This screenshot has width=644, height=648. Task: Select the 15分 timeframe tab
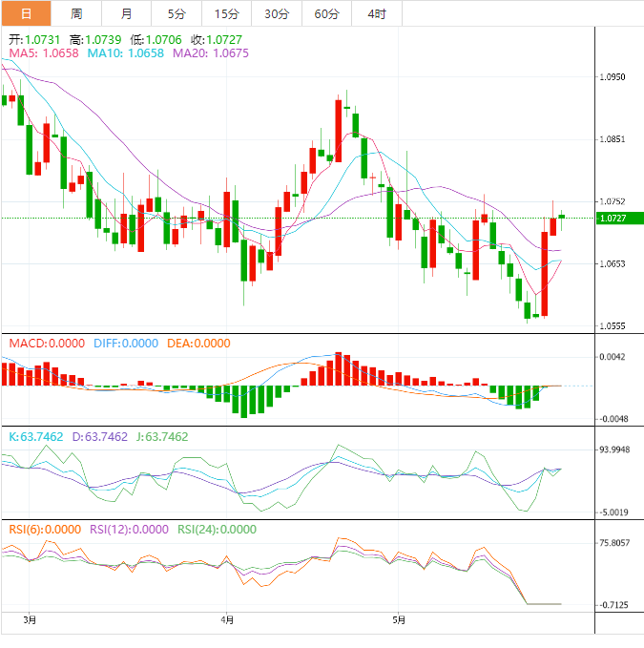point(227,13)
